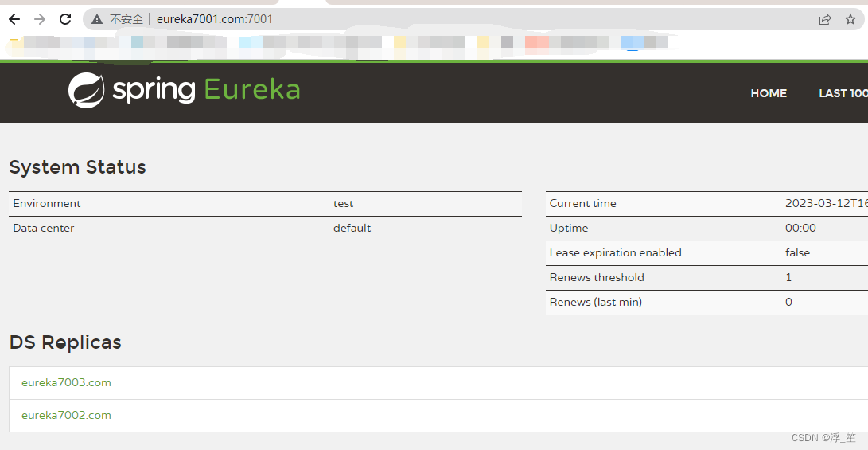Click the 不安全 not-secure label

coord(127,19)
